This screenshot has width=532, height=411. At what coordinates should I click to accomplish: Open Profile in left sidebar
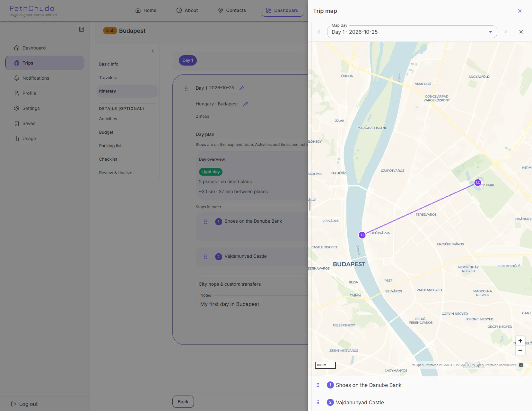point(45,93)
